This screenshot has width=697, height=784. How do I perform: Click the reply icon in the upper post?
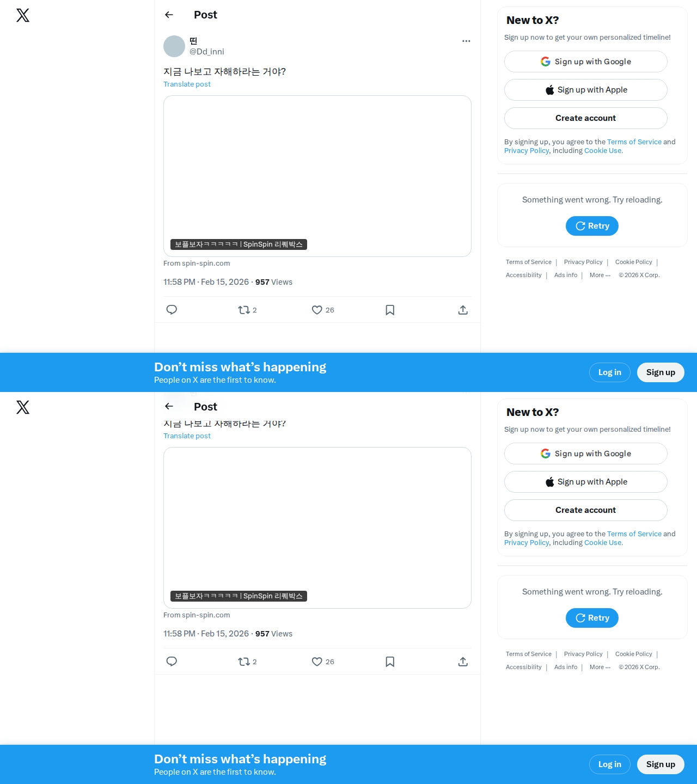point(172,310)
